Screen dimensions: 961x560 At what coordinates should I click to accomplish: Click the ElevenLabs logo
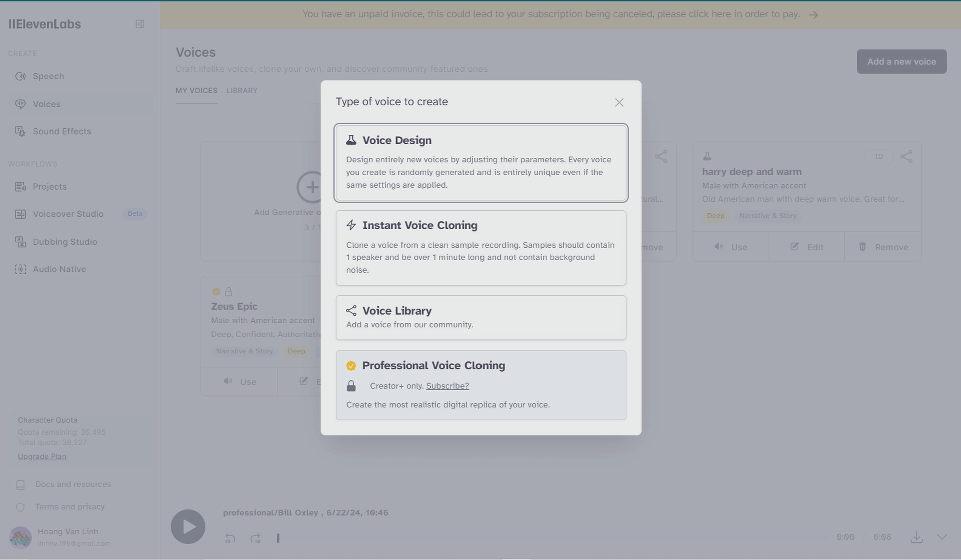point(44,24)
